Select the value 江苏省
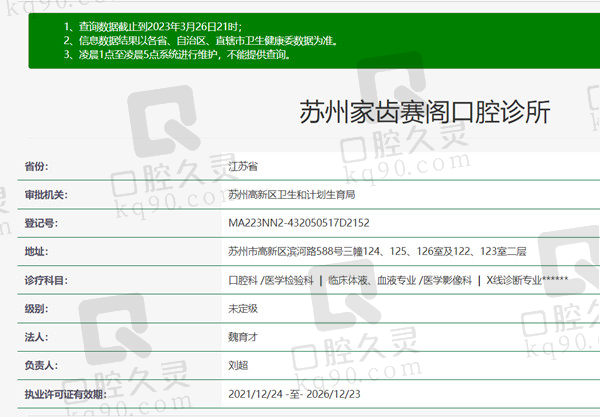 [x=243, y=166]
